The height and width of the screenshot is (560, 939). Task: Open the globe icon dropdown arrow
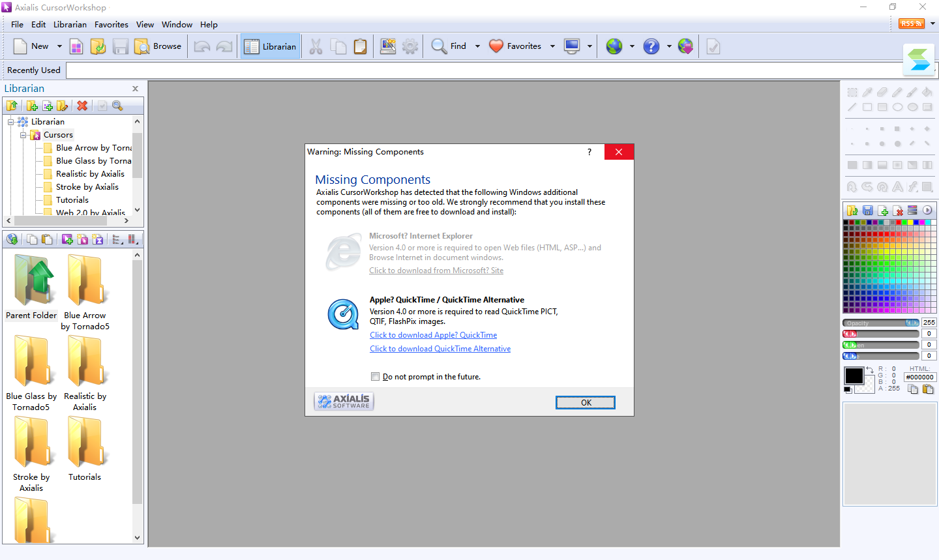click(632, 46)
